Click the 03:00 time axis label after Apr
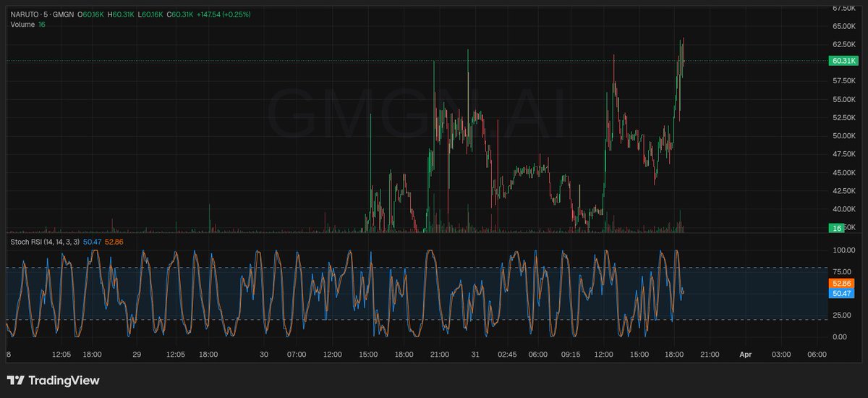 (781, 355)
